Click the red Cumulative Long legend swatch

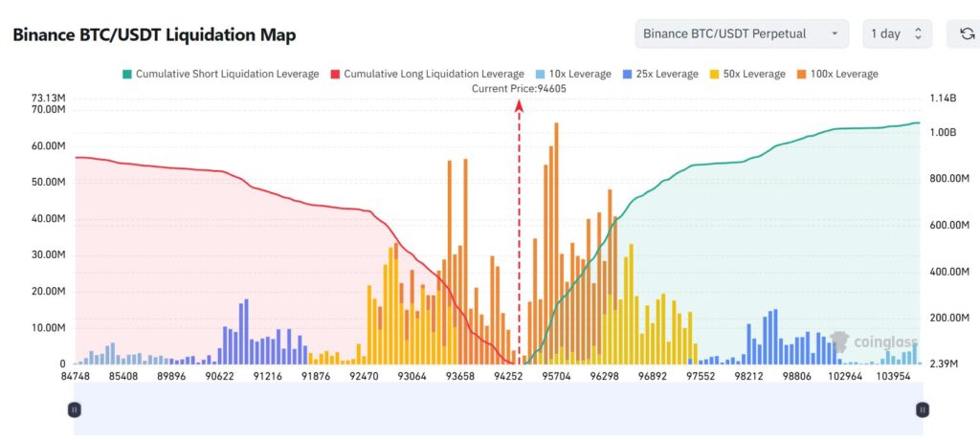coord(335,74)
